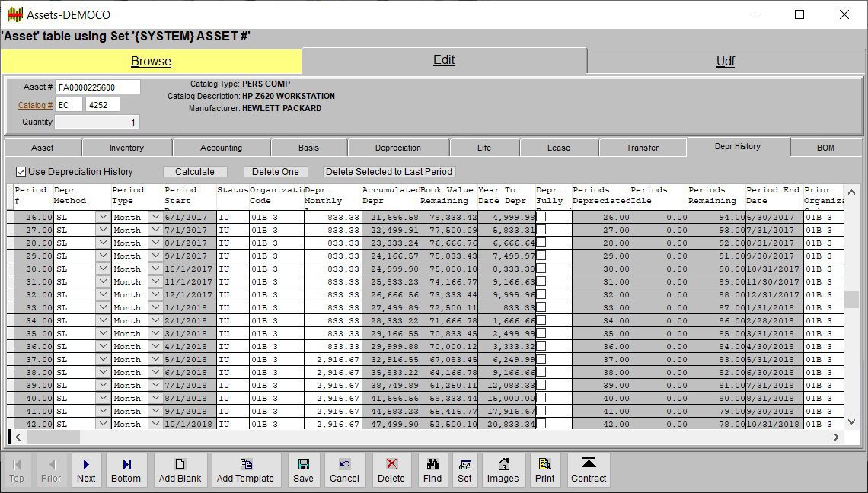Screen dimensions: 868x493
Task: Open Images with the house icon
Action: pos(503,464)
